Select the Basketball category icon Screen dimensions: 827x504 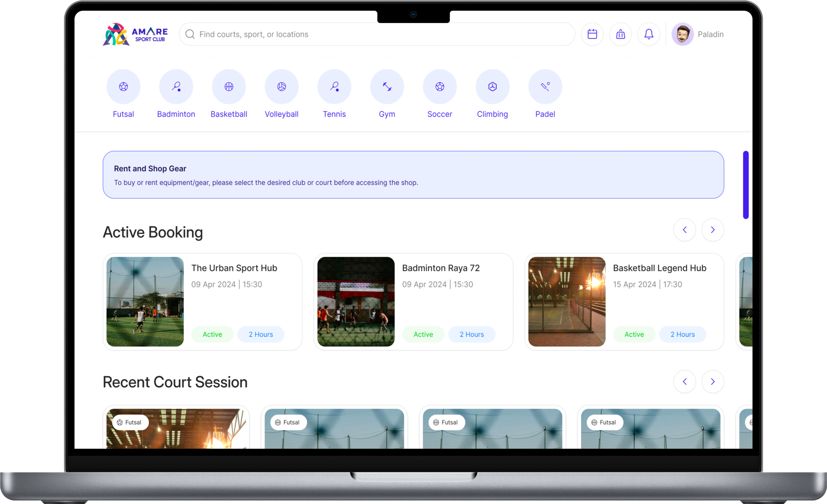tap(228, 87)
